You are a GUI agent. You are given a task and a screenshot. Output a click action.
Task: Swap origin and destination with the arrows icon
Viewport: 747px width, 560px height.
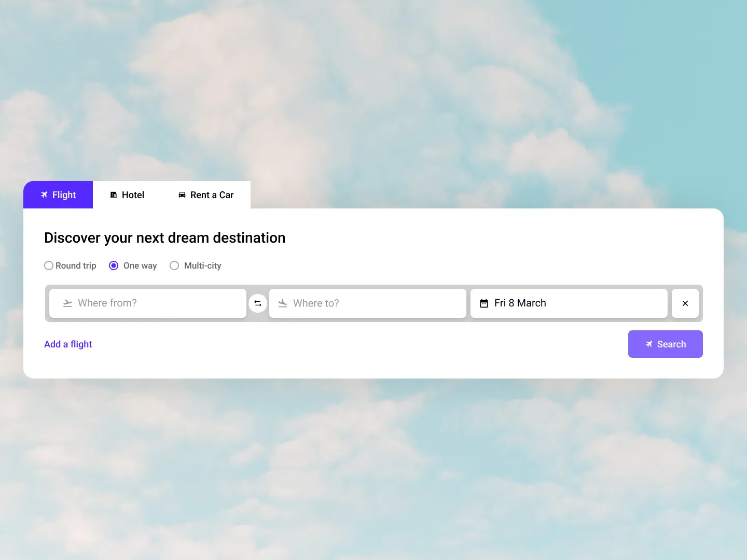click(x=258, y=303)
